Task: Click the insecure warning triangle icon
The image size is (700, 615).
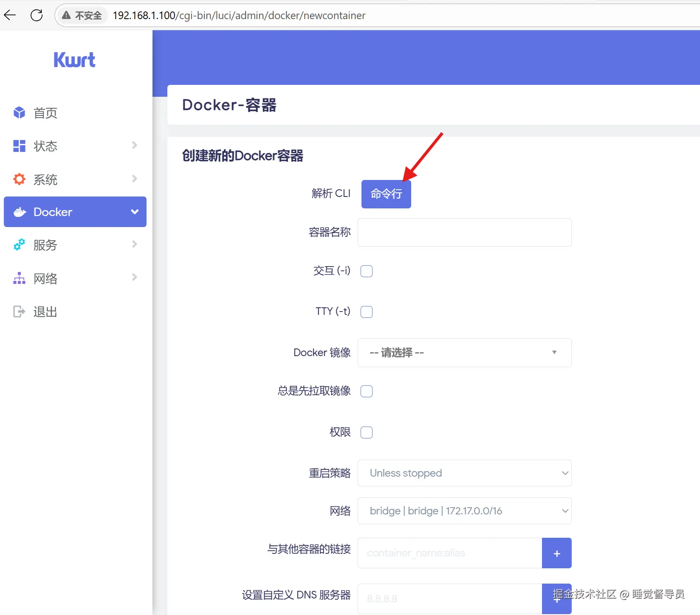Action: [x=66, y=15]
